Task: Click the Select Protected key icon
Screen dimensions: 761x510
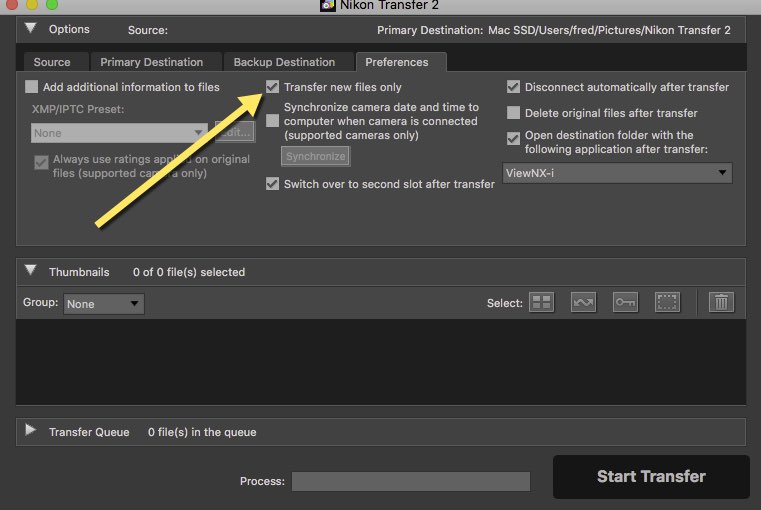Action: point(625,303)
